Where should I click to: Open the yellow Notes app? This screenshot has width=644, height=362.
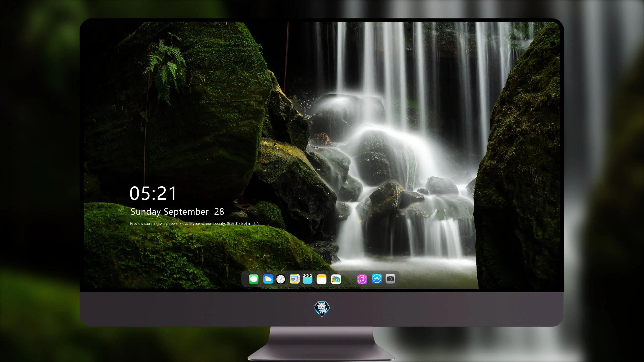click(x=321, y=279)
